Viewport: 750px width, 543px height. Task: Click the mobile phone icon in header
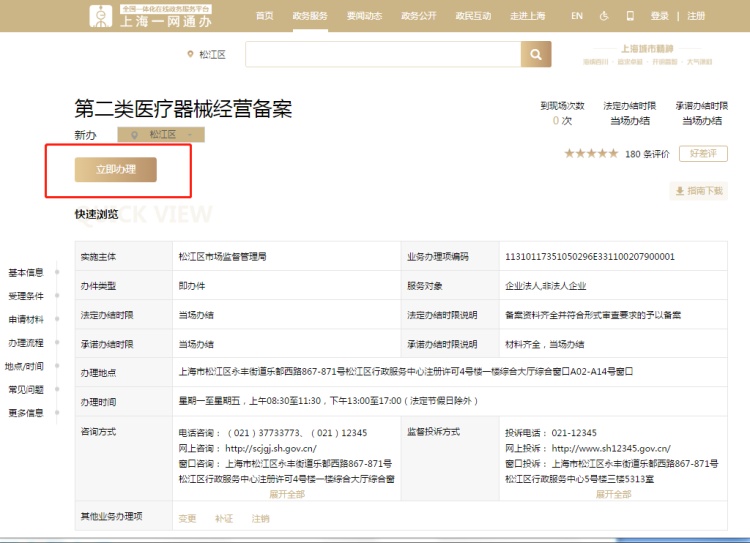pyautogui.click(x=630, y=16)
